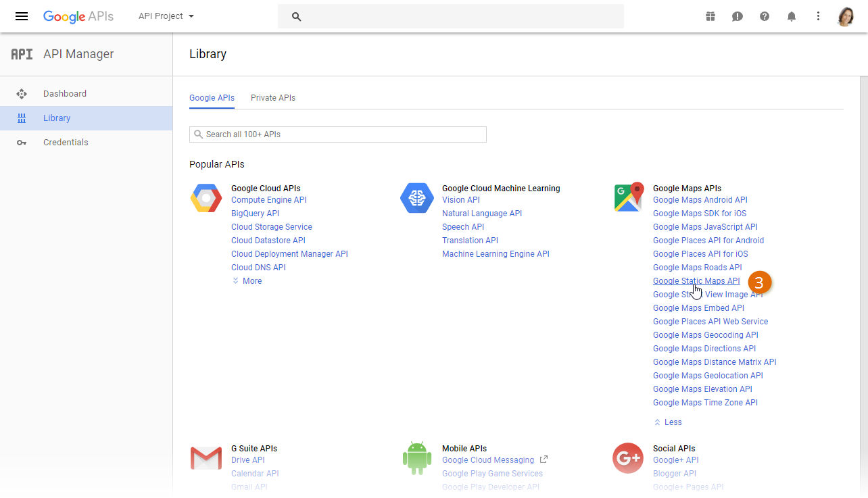Open Translation API link
Screen dimensions: 868x498
(470, 241)
